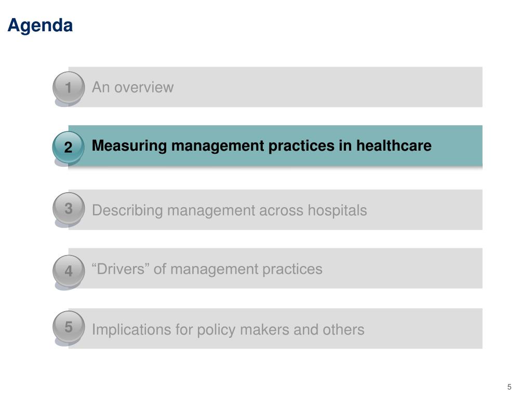
Task: Click the gray bar of agenda item 5
Action: pyautogui.click(x=275, y=328)
